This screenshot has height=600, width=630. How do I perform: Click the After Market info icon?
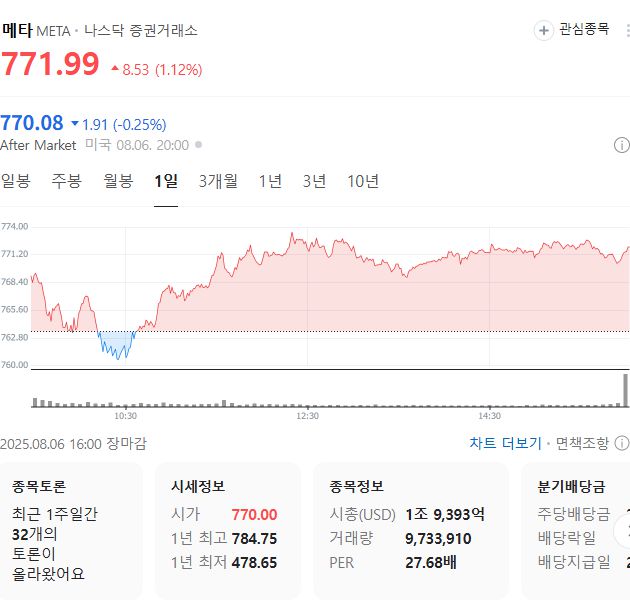coord(621,145)
